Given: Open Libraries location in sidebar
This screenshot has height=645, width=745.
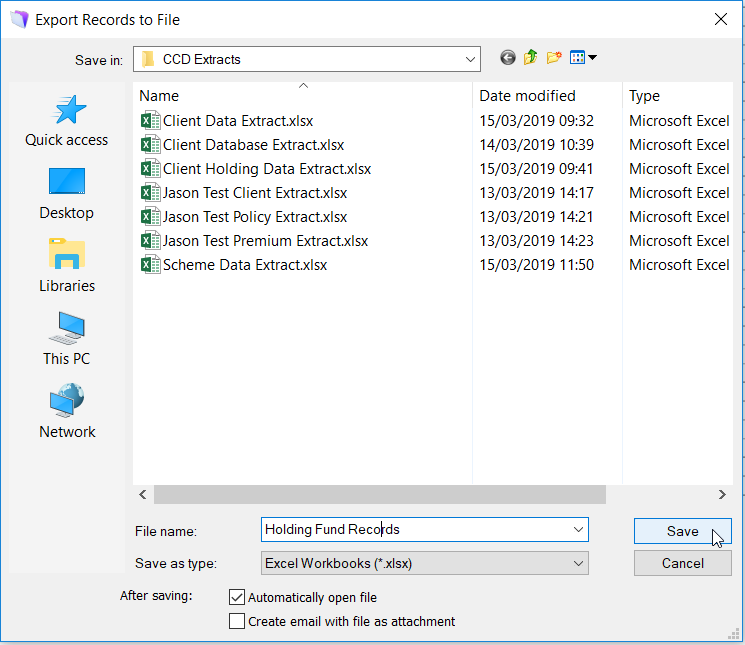Looking at the screenshot, I should tap(67, 267).
